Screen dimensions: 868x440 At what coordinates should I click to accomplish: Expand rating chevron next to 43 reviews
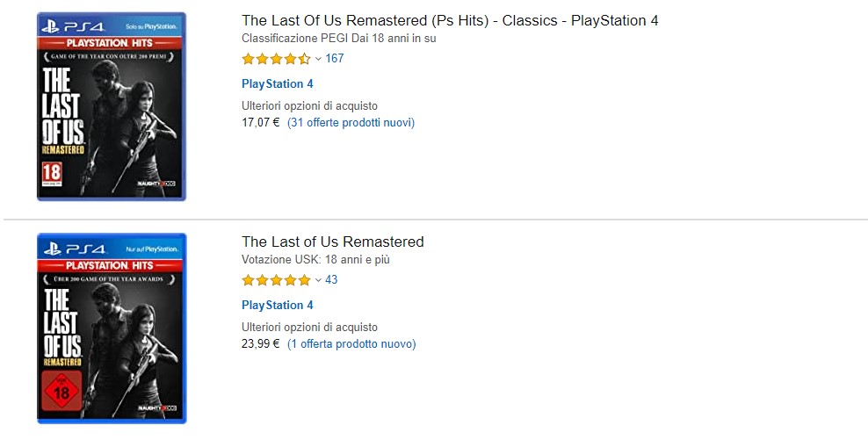(x=318, y=281)
